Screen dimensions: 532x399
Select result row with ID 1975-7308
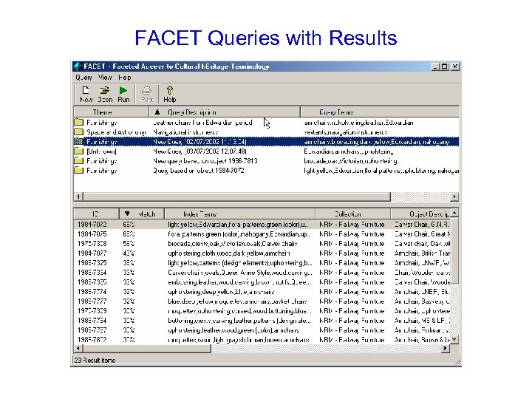pos(262,243)
